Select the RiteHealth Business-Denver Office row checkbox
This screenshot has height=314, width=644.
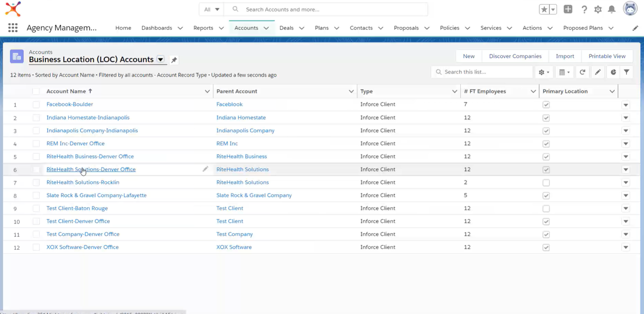[36, 157]
